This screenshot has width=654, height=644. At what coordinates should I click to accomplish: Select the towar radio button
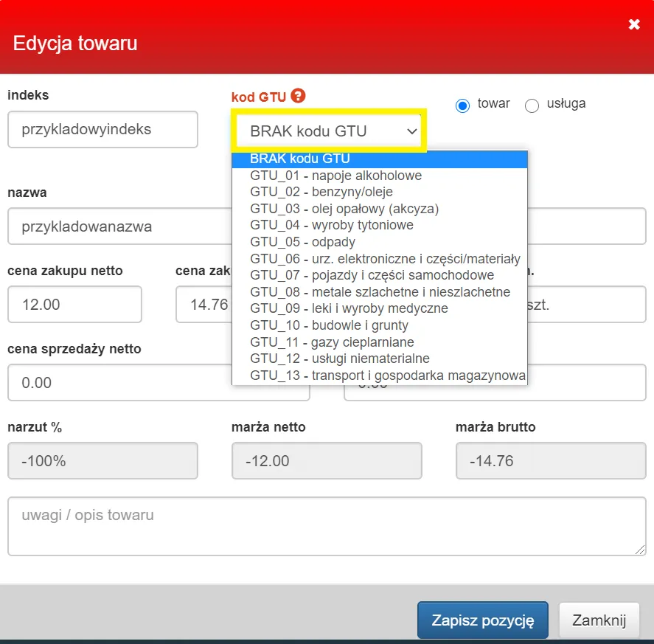(463, 105)
